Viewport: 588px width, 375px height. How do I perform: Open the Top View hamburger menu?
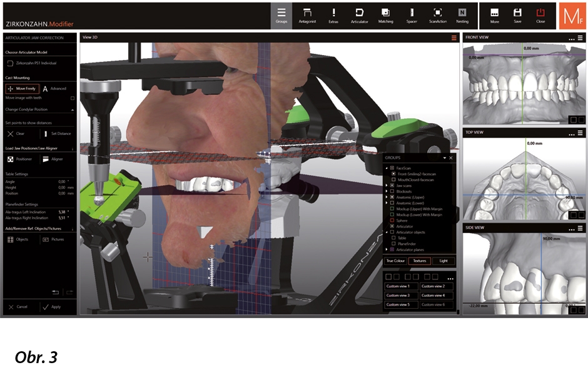click(x=580, y=133)
